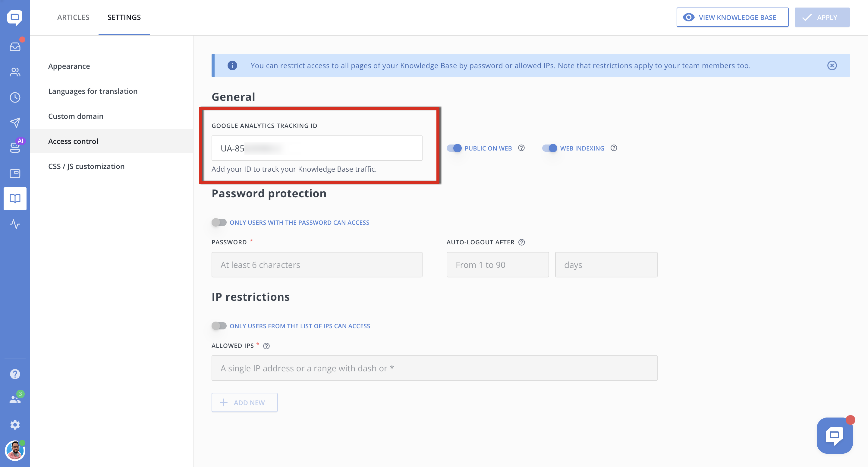Open the gear settings icon in sidebar
The width and height of the screenshot is (868, 467).
click(x=15, y=424)
